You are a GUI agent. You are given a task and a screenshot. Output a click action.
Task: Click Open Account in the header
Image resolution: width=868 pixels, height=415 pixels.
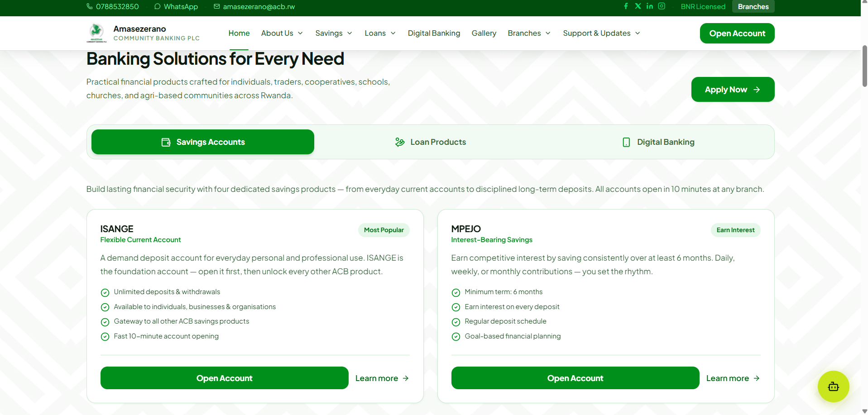[737, 33]
